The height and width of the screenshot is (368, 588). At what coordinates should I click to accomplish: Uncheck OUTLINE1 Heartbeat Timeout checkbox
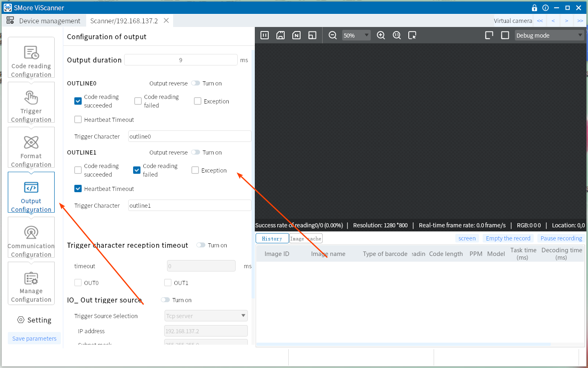pos(78,188)
